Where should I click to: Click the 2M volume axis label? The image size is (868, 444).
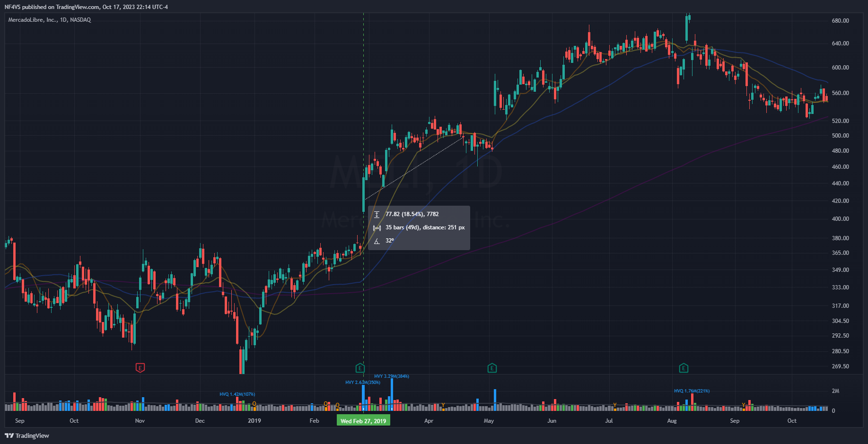pyautogui.click(x=836, y=391)
